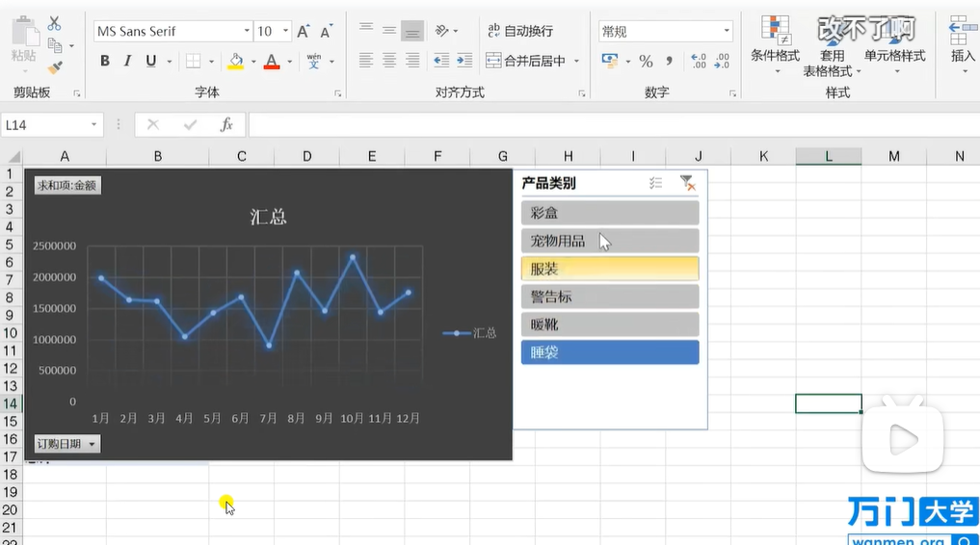
Task: Select the 睡袋 slicer item
Action: point(610,352)
